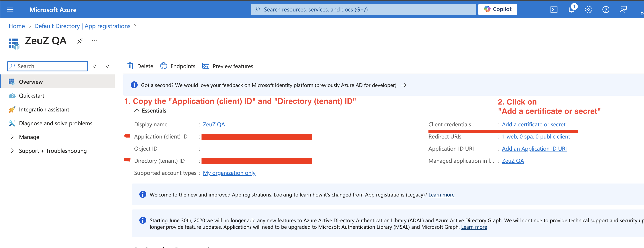The width and height of the screenshot is (644, 248).
Task: Open the ZeuZ QA display name link
Action: click(214, 124)
